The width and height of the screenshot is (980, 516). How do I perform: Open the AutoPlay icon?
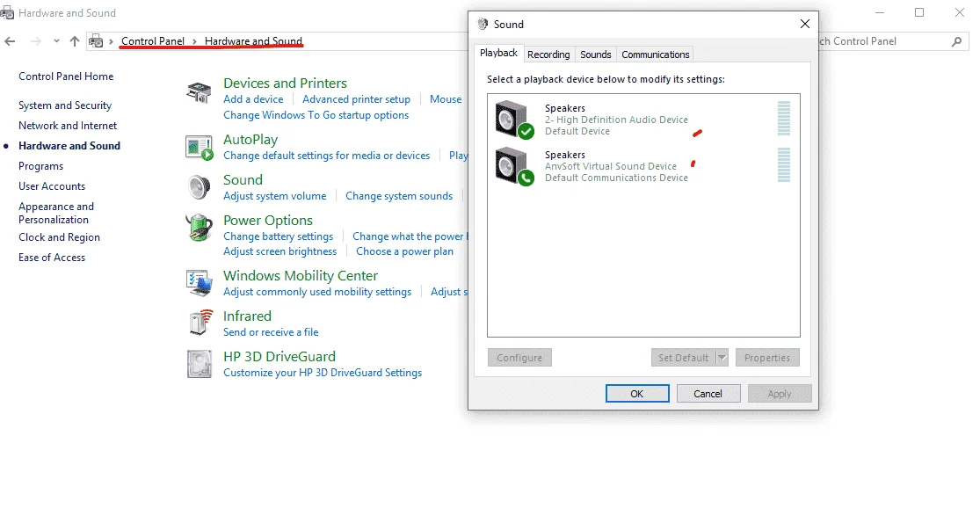tap(200, 148)
